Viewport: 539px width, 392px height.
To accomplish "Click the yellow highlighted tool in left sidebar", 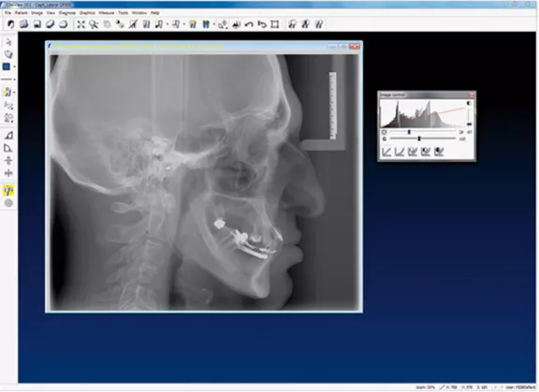I will click(8, 190).
